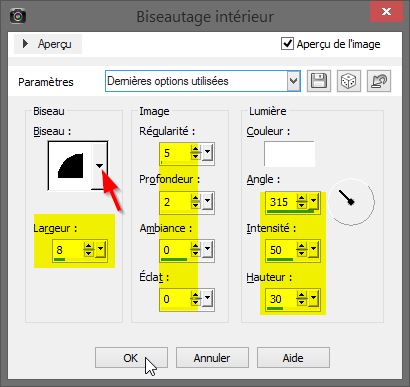Expand the Aperçu preview panel
This screenshot has width=410, height=387.
pyautogui.click(x=47, y=44)
